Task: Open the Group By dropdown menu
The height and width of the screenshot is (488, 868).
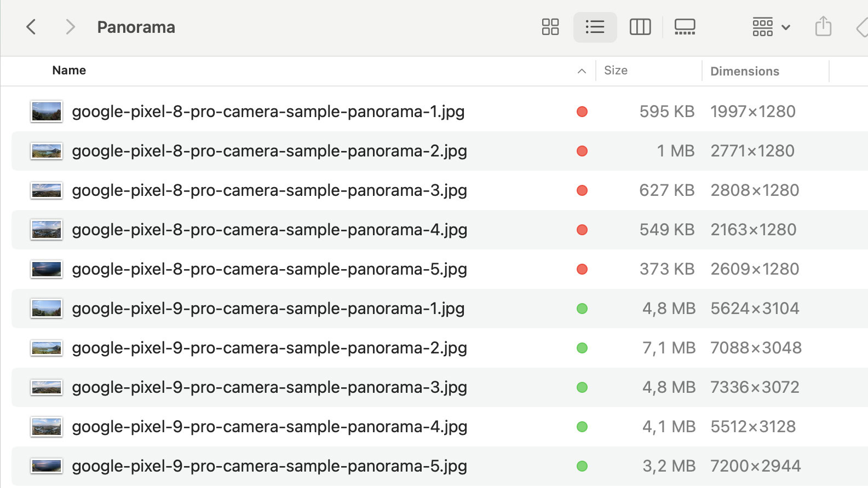Action: click(771, 27)
